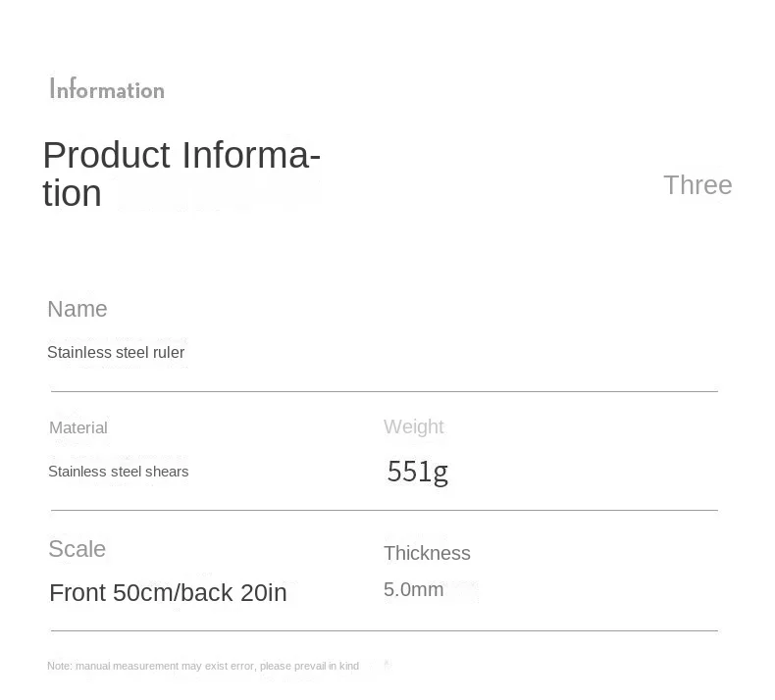Click the Thickness label

[427, 553]
